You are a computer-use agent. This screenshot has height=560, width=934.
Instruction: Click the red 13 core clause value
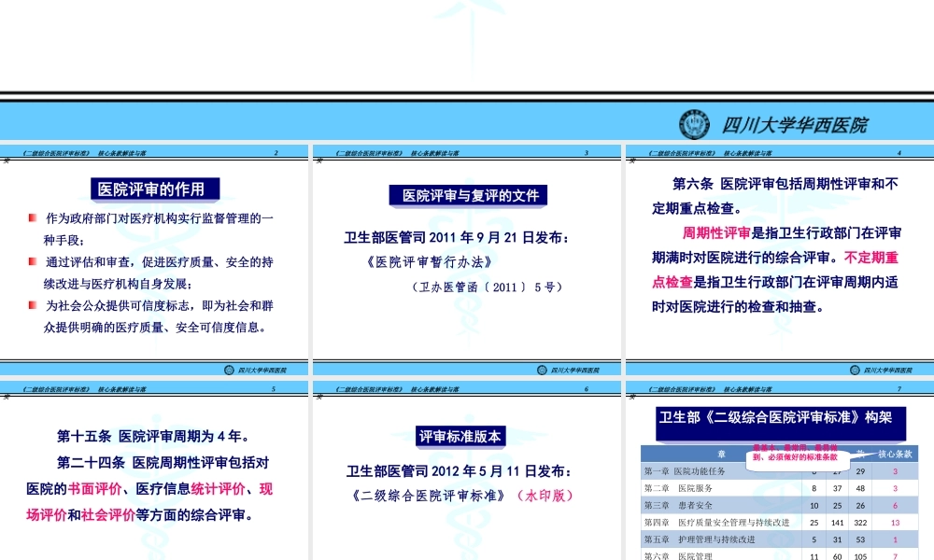click(x=895, y=523)
